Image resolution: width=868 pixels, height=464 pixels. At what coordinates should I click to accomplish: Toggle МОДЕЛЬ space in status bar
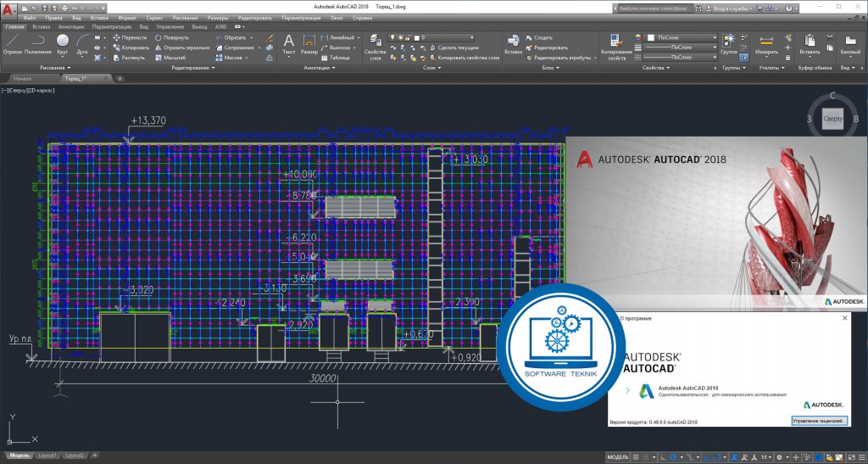coord(618,457)
